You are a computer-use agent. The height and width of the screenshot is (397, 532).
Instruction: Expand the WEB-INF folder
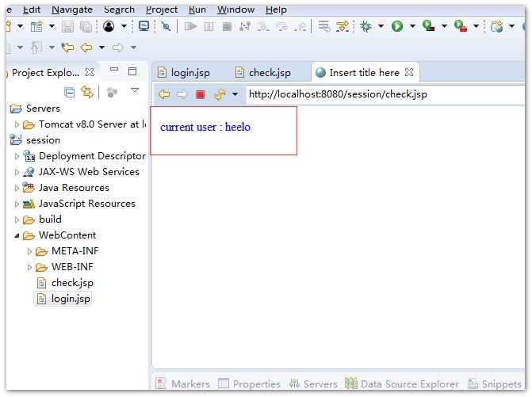point(30,267)
